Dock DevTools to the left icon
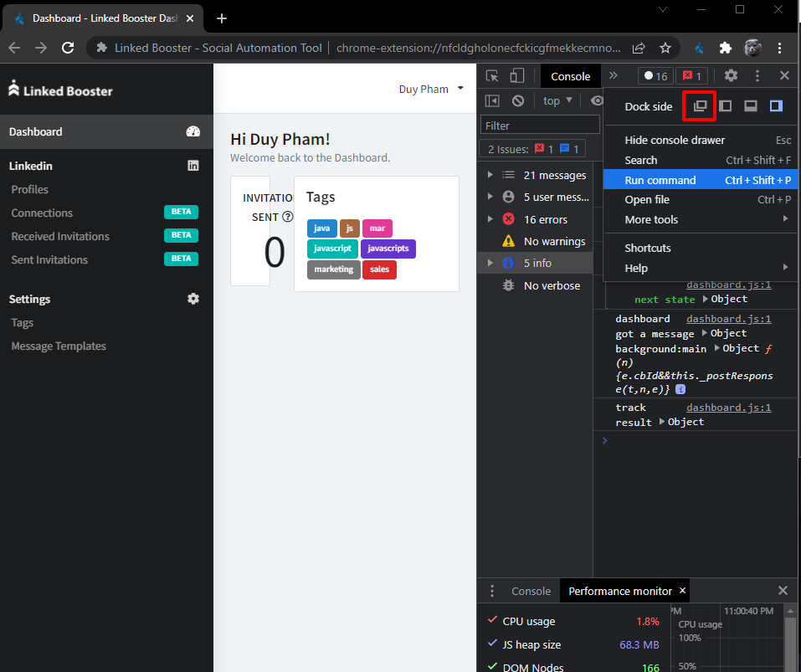The image size is (801, 672). [x=725, y=106]
